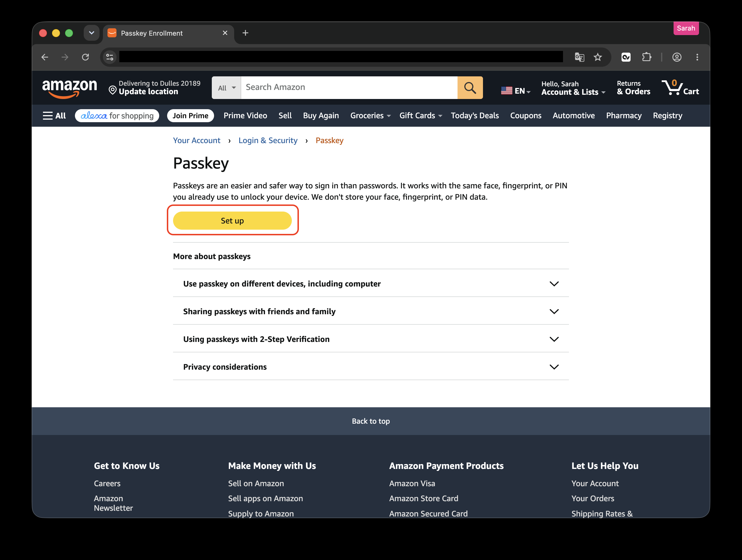Screen dimensions: 742x560
Task: Open Today's Deals in navigation bar
Action: click(x=475, y=116)
